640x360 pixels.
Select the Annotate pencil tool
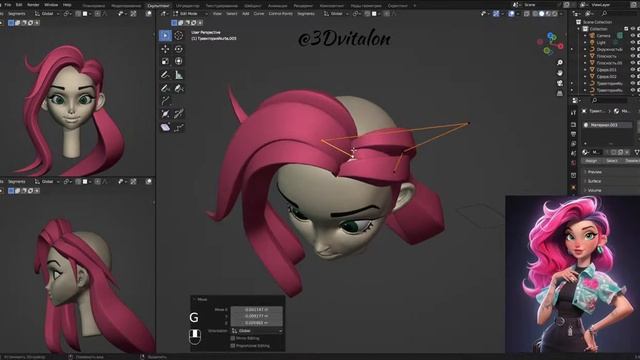(x=165, y=75)
